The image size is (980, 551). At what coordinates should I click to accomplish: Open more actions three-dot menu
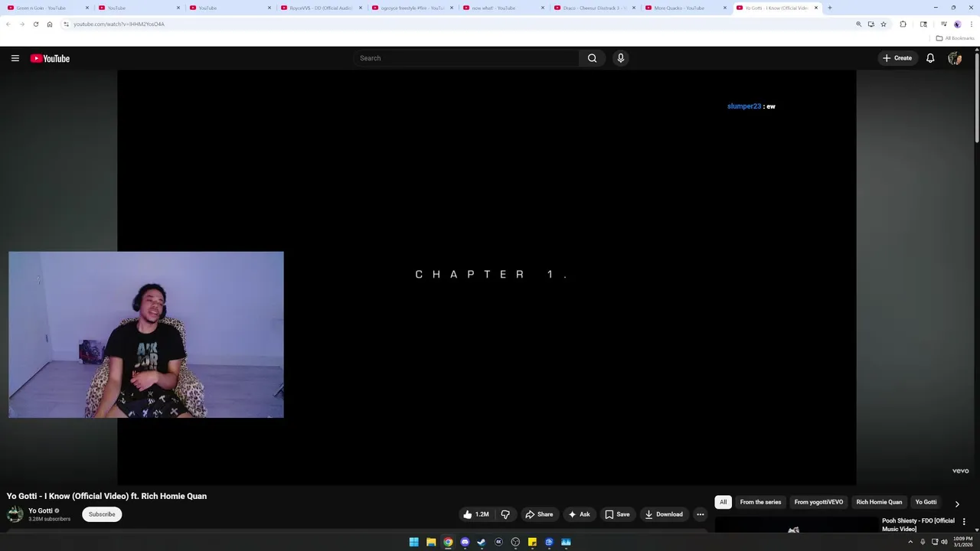click(x=700, y=514)
